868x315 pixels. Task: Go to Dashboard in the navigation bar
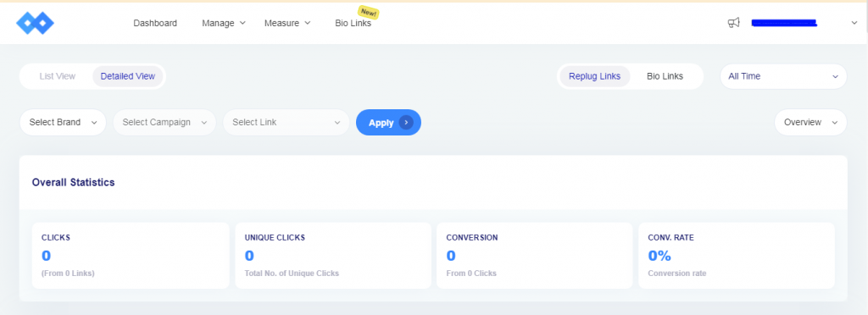point(155,23)
